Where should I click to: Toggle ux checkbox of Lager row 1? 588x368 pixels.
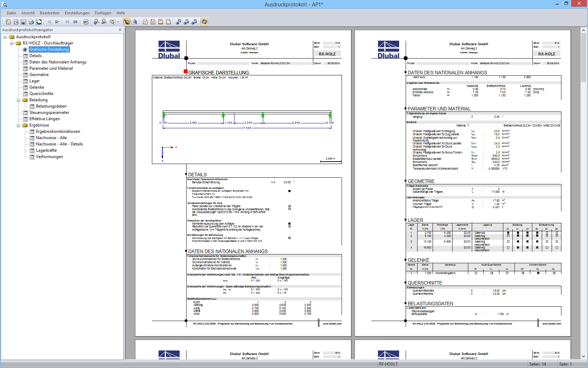pos(508,233)
